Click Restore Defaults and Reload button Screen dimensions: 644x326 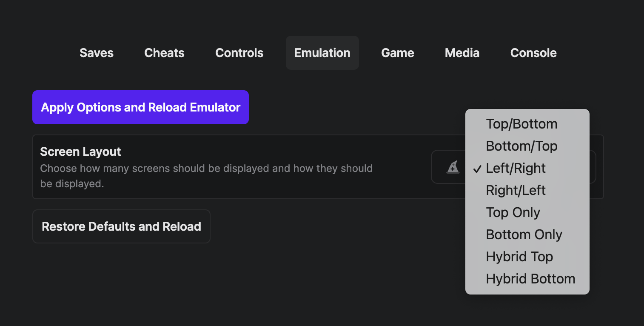point(121,226)
